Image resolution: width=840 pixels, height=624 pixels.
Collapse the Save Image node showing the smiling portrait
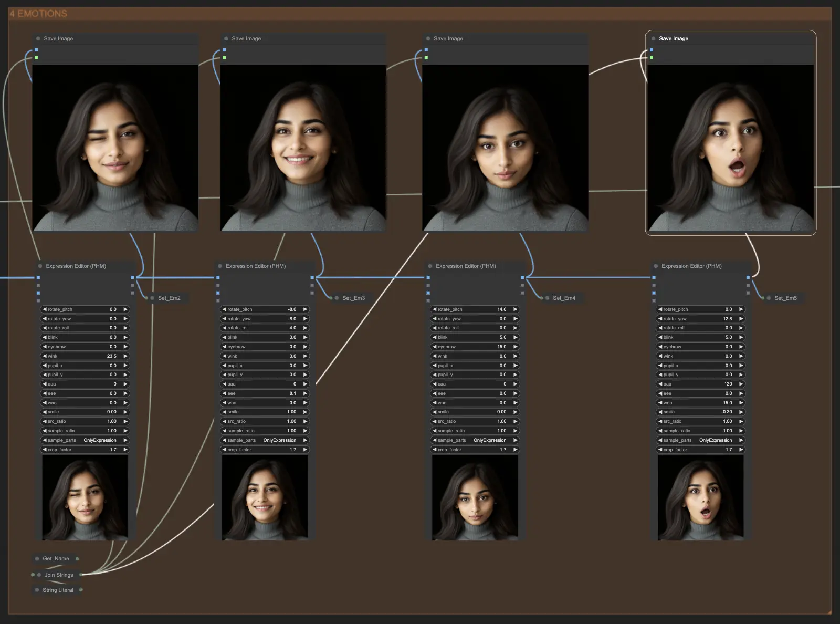click(226, 39)
